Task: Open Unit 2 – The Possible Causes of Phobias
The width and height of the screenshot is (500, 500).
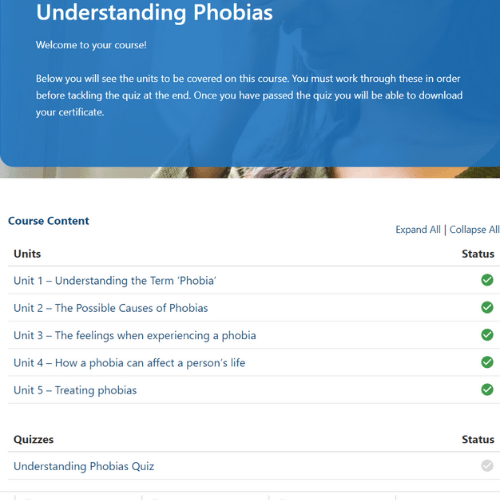Action: tap(111, 308)
